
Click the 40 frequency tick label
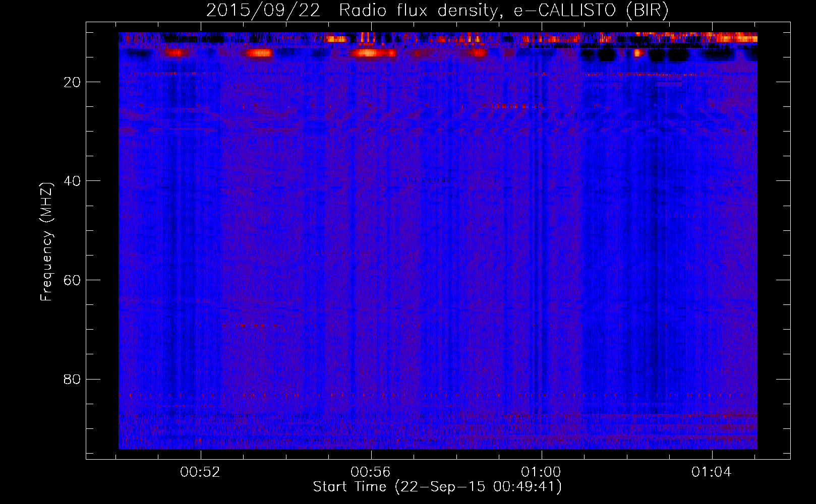click(73, 181)
